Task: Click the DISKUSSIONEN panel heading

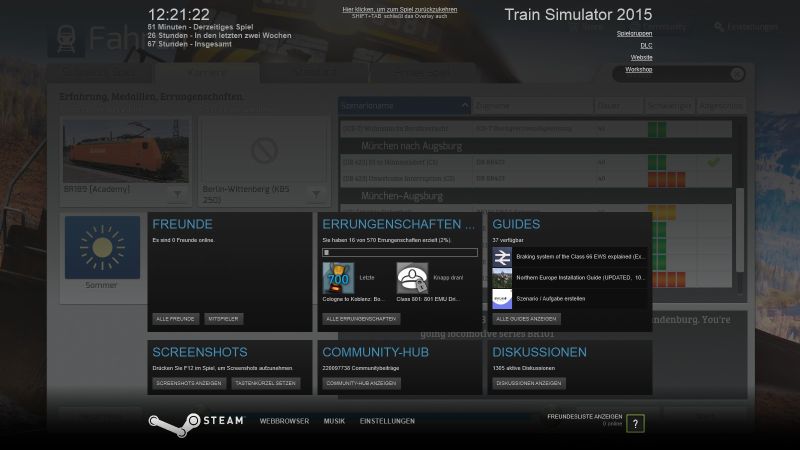Action: 539,353
